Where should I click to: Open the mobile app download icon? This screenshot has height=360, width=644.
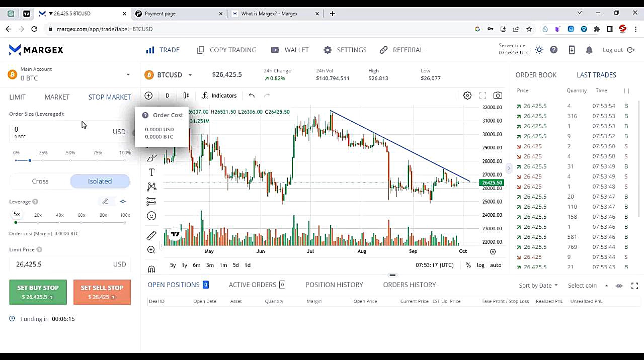point(572,50)
